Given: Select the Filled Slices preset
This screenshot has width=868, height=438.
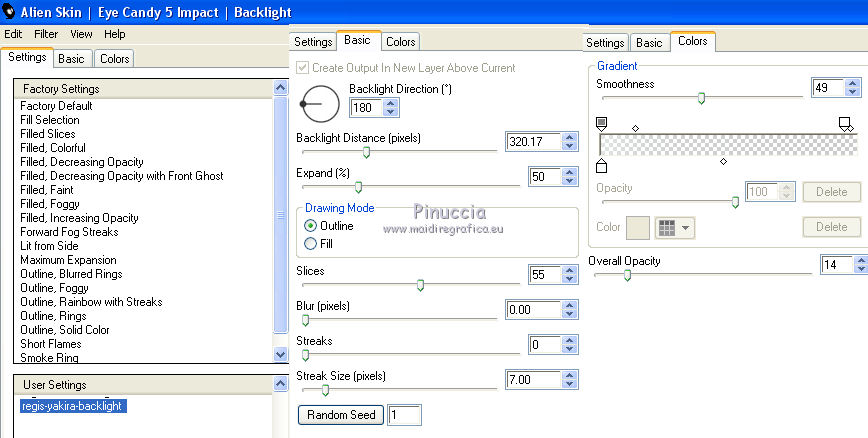Looking at the screenshot, I should click(48, 133).
